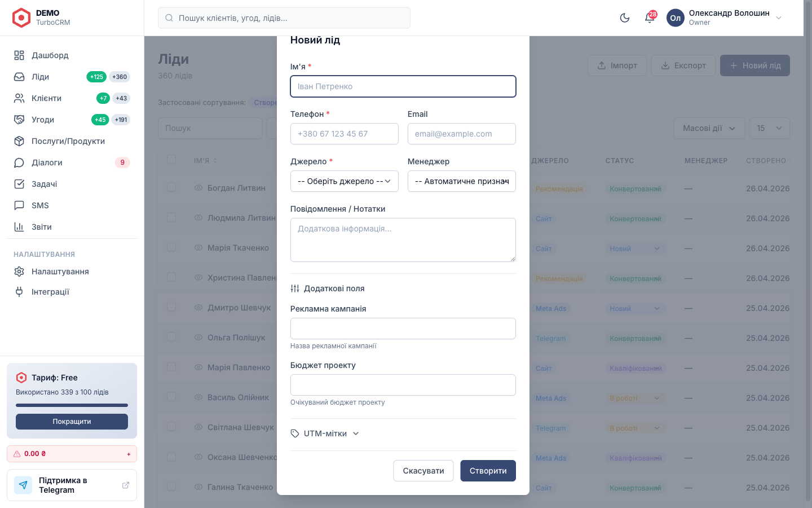Click the TurboCRM logo icon
The height and width of the screenshot is (508, 812).
21,18
